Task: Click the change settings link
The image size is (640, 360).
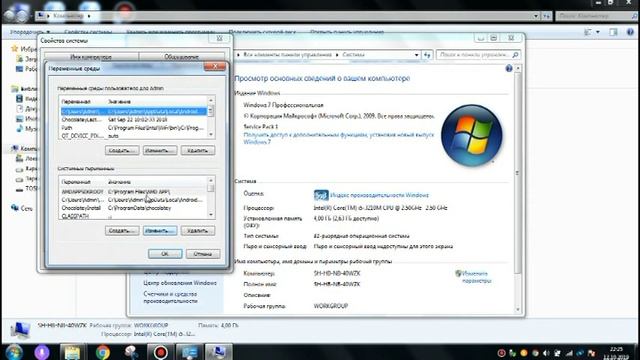Action: (x=476, y=277)
